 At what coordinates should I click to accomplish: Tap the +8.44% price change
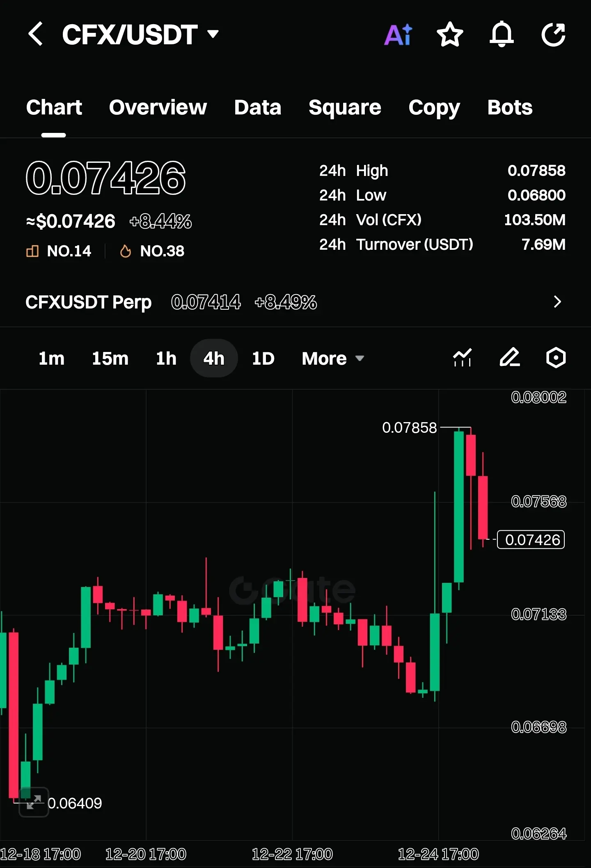pyautogui.click(x=160, y=222)
